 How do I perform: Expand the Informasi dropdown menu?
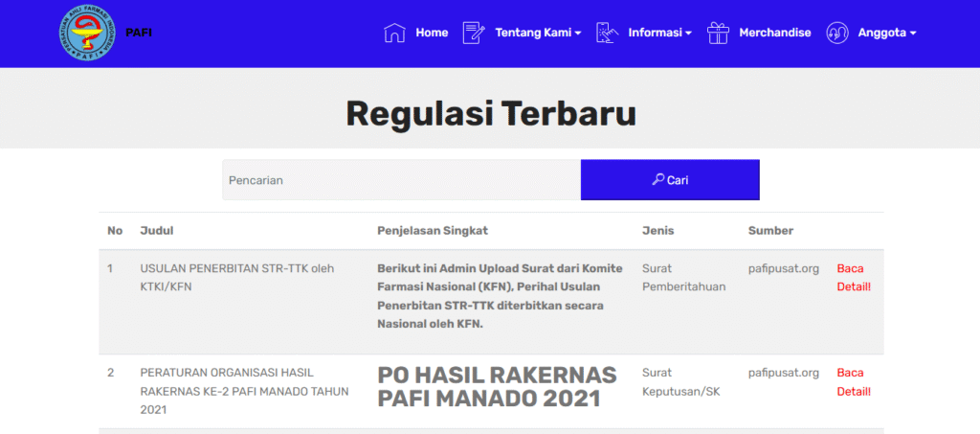(659, 33)
